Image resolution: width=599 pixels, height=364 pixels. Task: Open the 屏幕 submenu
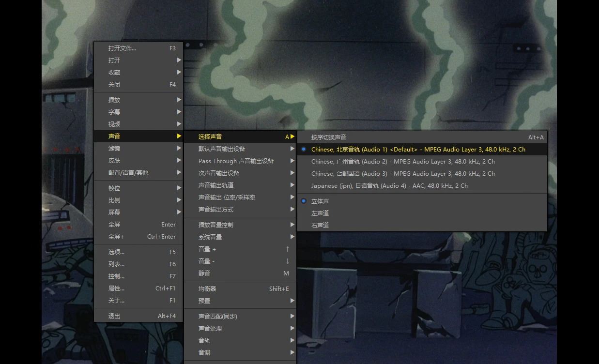click(x=138, y=212)
